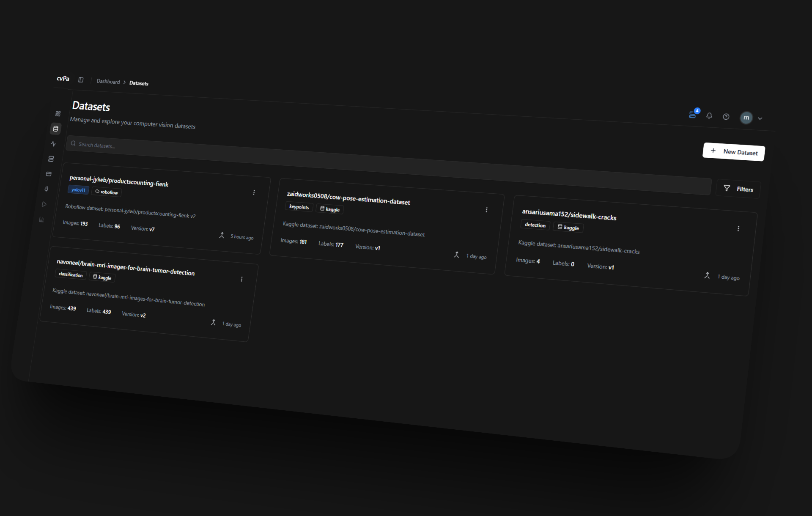Open notifications via the bell icon
Viewport: 812px width, 516px height.
(709, 116)
